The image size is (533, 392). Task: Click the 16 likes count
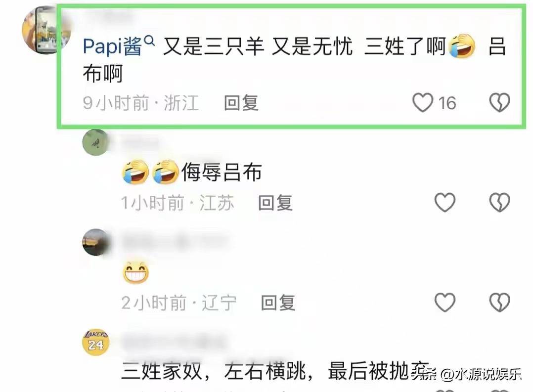point(447,103)
